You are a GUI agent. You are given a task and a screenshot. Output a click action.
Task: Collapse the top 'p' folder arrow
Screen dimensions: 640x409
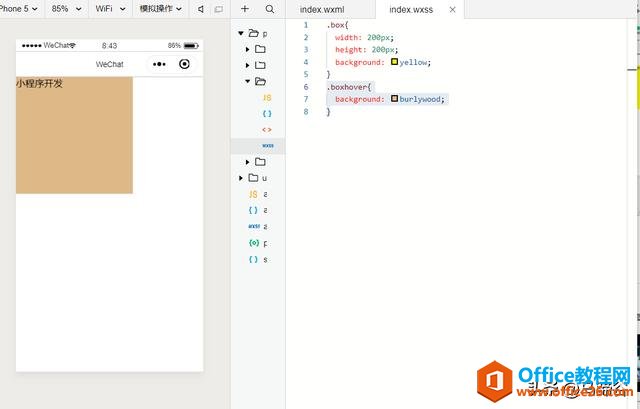[240, 33]
